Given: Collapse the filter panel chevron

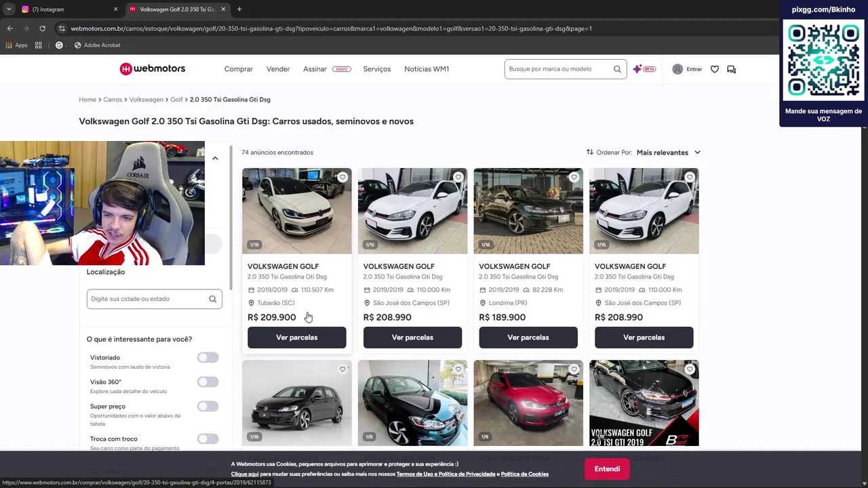Looking at the screenshot, I should click(x=215, y=159).
